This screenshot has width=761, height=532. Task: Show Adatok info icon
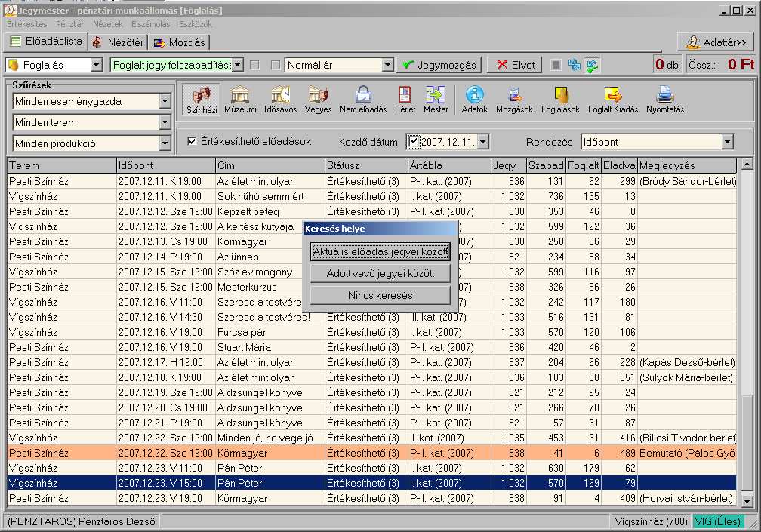point(474,100)
